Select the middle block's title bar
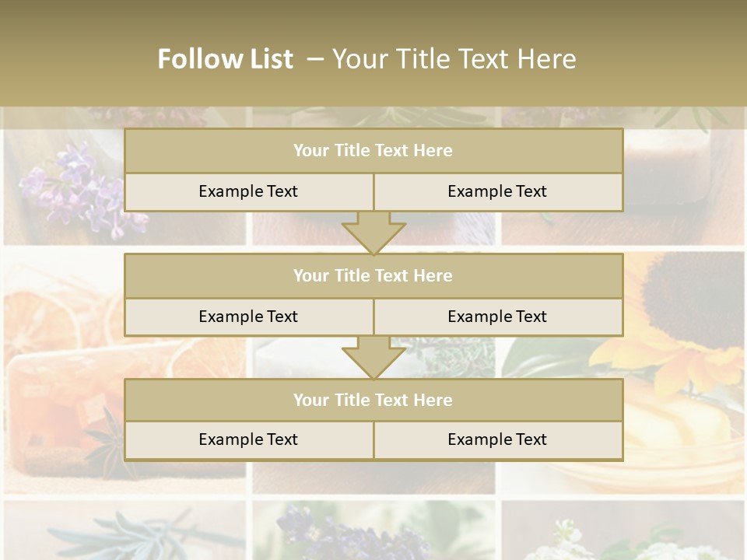This screenshot has height=560, width=747. click(x=373, y=276)
